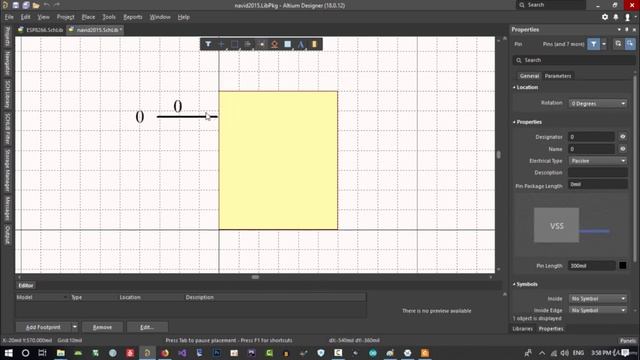
Task: Open the filter options arrow beside the blue filter
Action: [x=604, y=44]
